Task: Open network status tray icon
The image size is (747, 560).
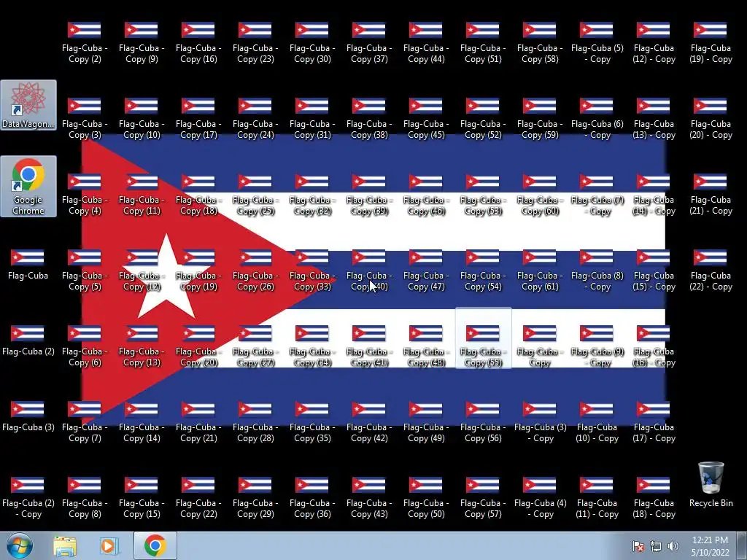Action: 656,546
